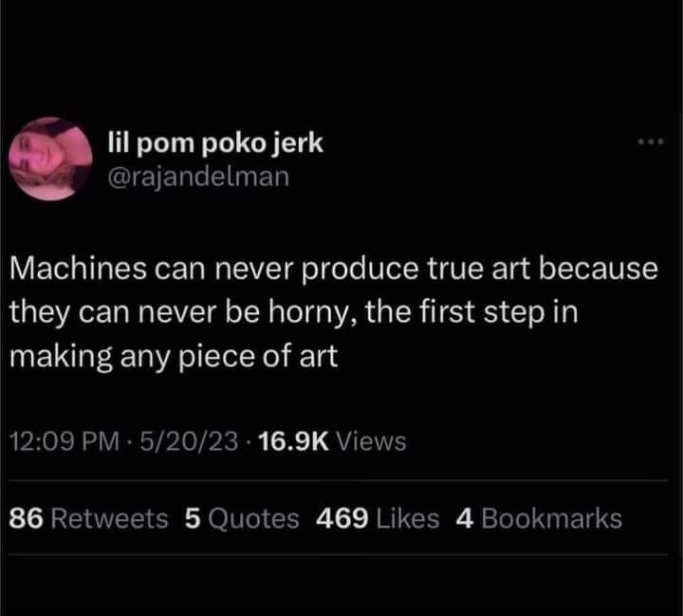Click the words they can never

click(93, 311)
